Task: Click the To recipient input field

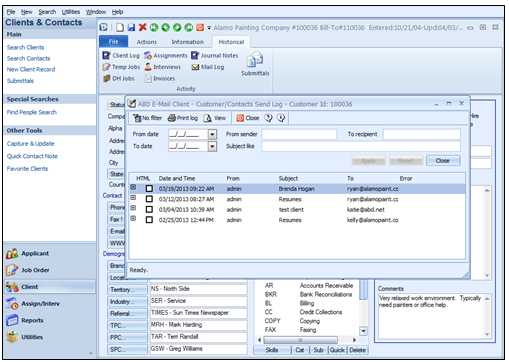Action: (422, 134)
